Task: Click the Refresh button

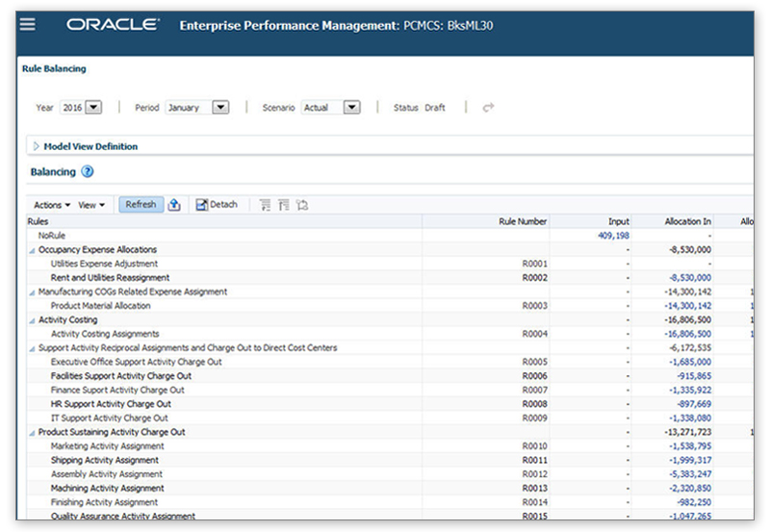Action: click(141, 205)
